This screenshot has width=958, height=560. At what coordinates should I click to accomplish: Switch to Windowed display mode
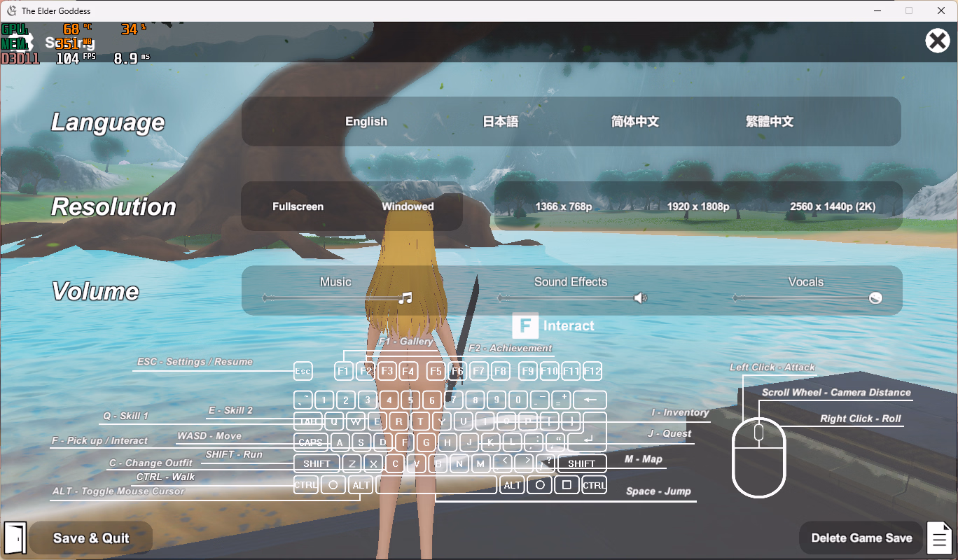(408, 206)
